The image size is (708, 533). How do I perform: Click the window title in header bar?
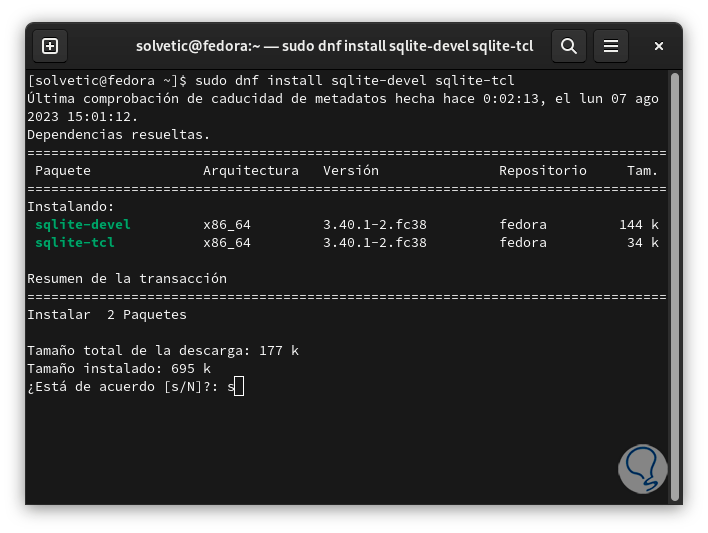pos(334,46)
